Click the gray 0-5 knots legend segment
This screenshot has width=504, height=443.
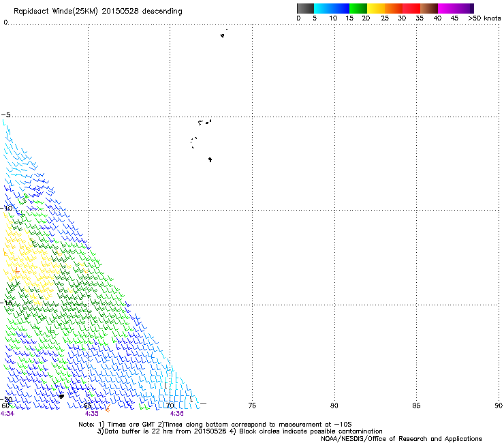pyautogui.click(x=305, y=8)
